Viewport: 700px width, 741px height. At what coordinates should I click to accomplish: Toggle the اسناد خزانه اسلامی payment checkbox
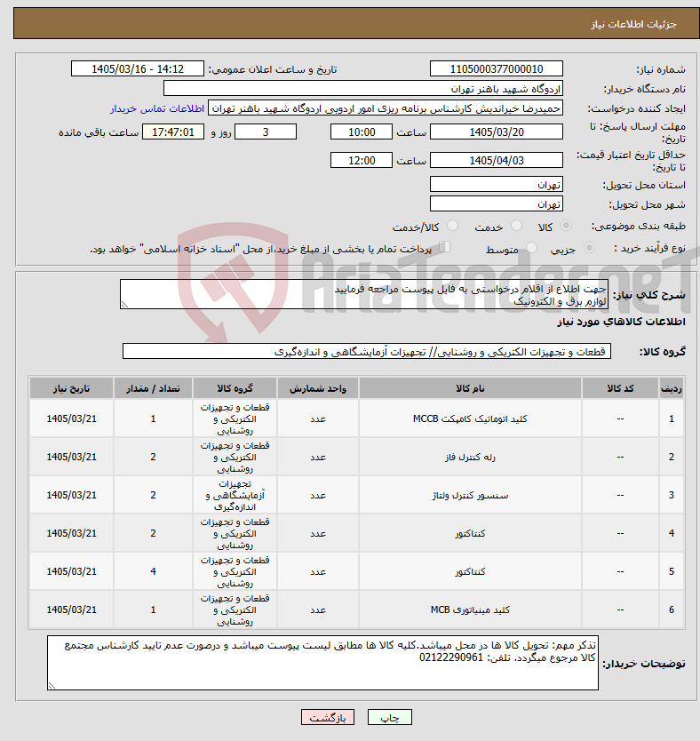pos(444,247)
